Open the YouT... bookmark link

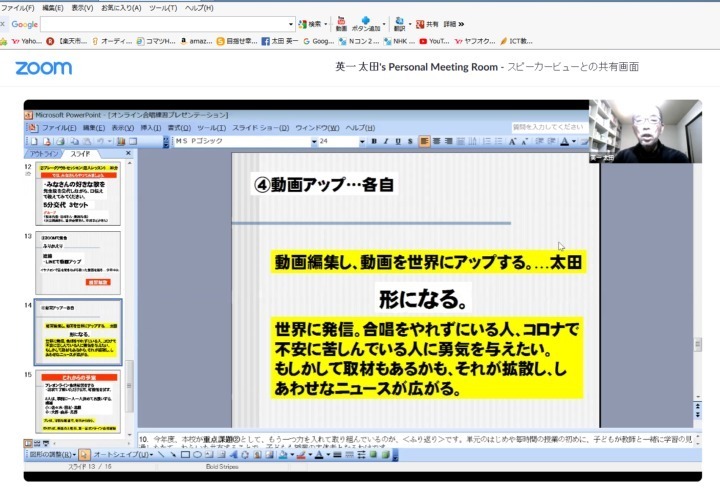434,41
